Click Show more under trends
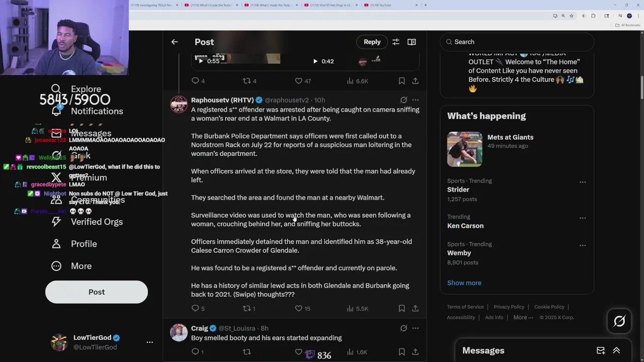This screenshot has height=362, width=644. 464,283
